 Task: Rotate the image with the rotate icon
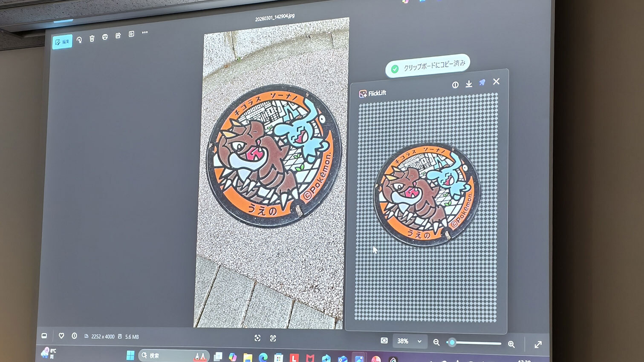79,40
